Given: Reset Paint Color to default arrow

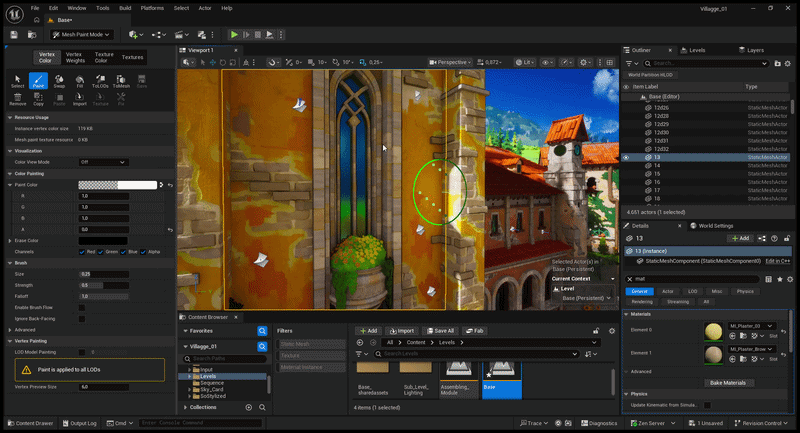Looking at the screenshot, I should pyautogui.click(x=170, y=185).
